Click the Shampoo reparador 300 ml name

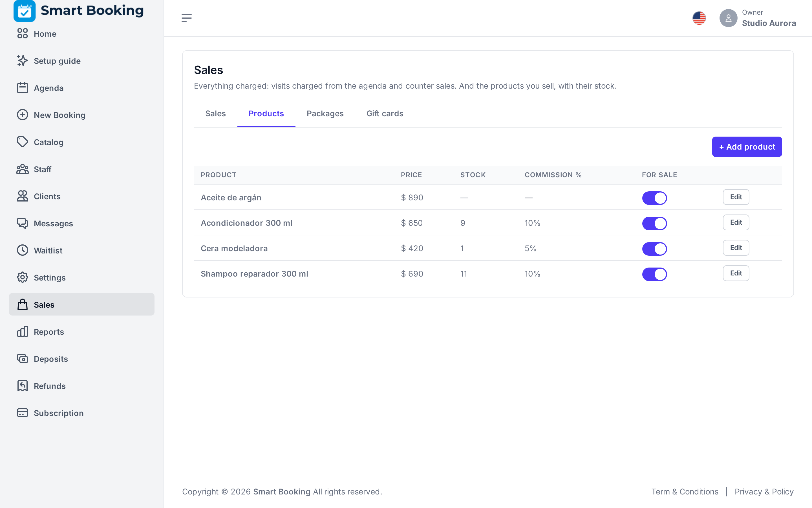point(254,274)
